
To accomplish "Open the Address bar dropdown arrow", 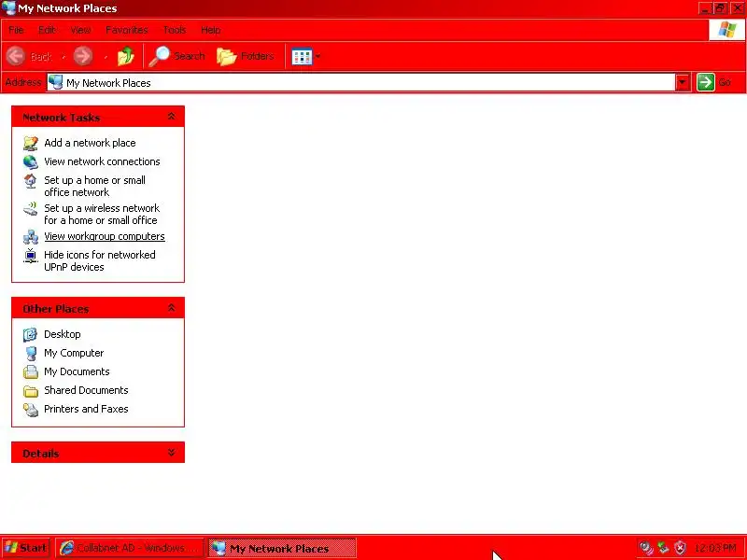I will pos(683,82).
